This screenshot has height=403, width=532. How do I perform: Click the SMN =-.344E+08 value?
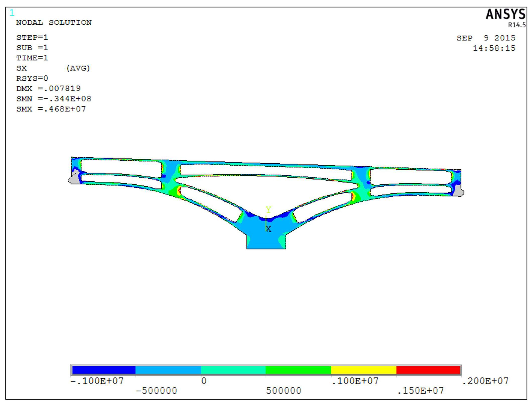tap(53, 99)
